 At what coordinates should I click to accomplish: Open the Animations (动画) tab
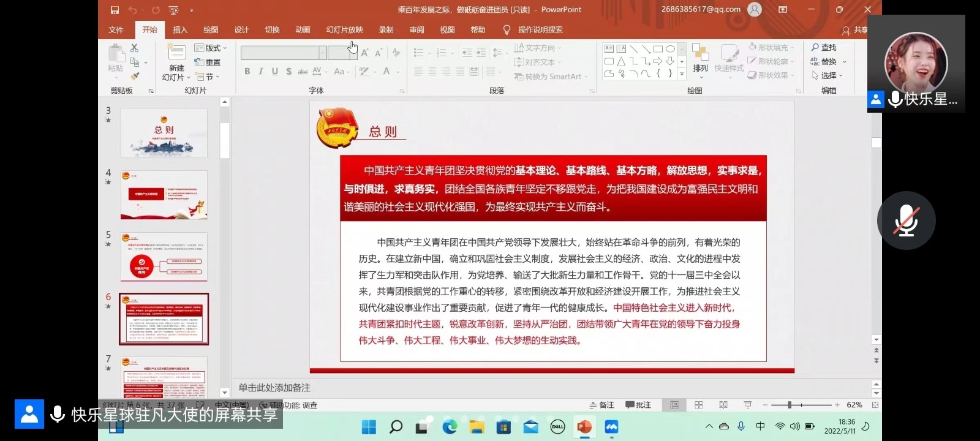click(303, 29)
